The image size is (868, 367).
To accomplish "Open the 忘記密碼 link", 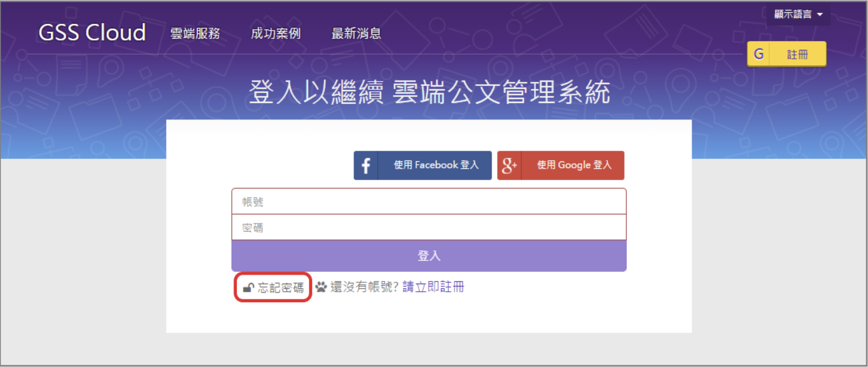I will [281, 288].
